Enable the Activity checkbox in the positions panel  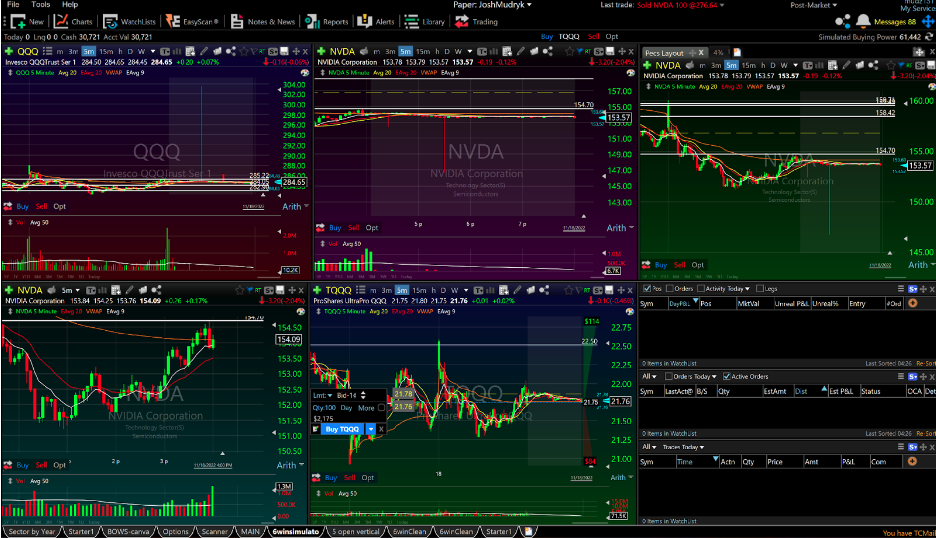(700, 288)
